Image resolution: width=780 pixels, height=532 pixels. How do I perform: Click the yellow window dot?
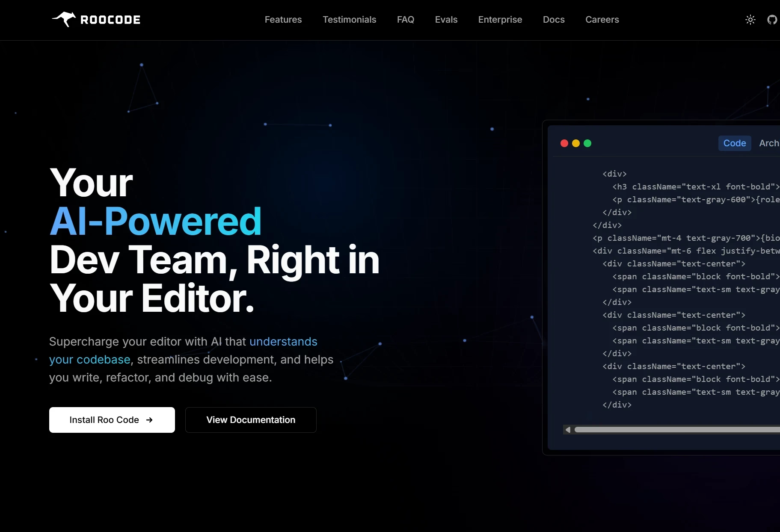pyautogui.click(x=576, y=143)
